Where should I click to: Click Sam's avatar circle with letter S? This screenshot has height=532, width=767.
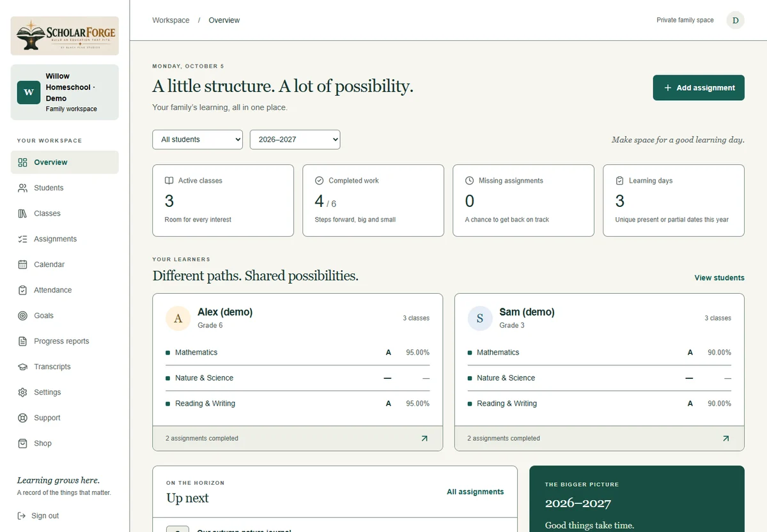click(480, 318)
